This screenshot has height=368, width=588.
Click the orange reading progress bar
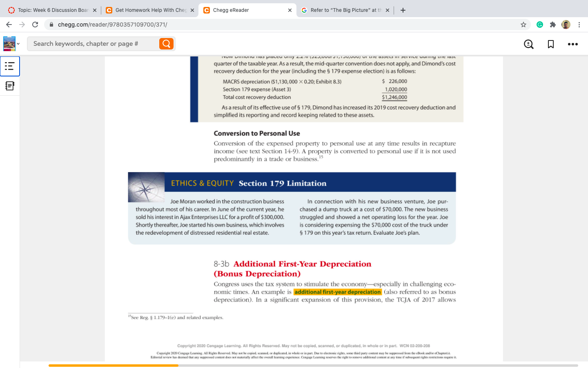point(113,366)
